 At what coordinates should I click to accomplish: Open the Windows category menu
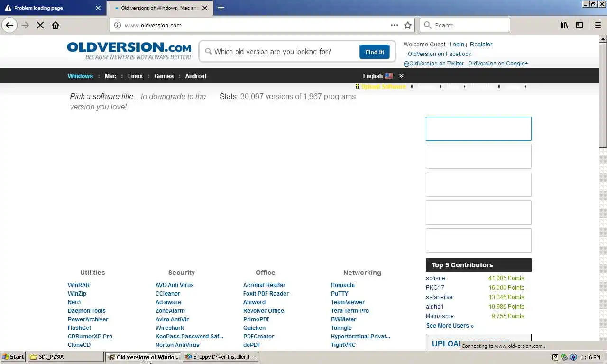(x=80, y=76)
